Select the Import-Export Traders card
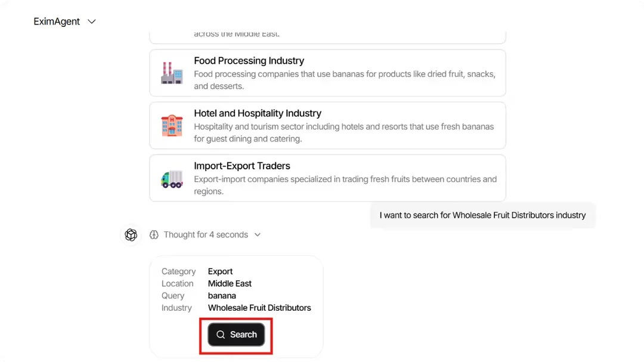 tap(327, 178)
